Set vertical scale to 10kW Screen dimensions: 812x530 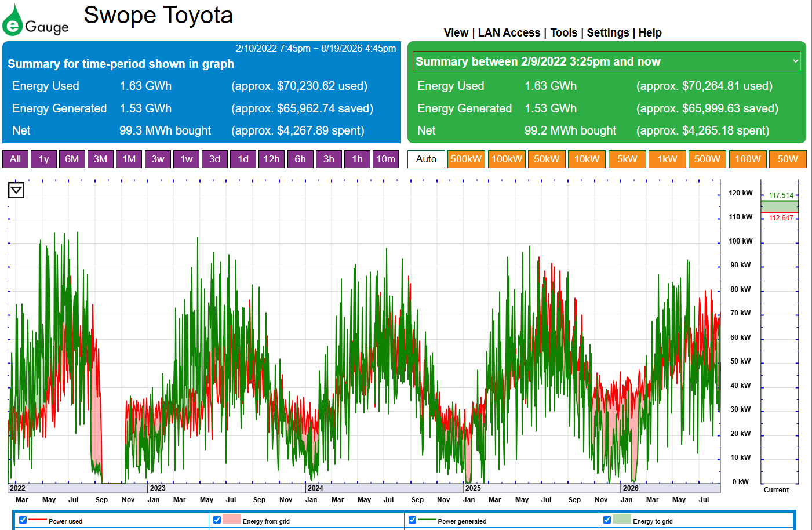click(587, 159)
